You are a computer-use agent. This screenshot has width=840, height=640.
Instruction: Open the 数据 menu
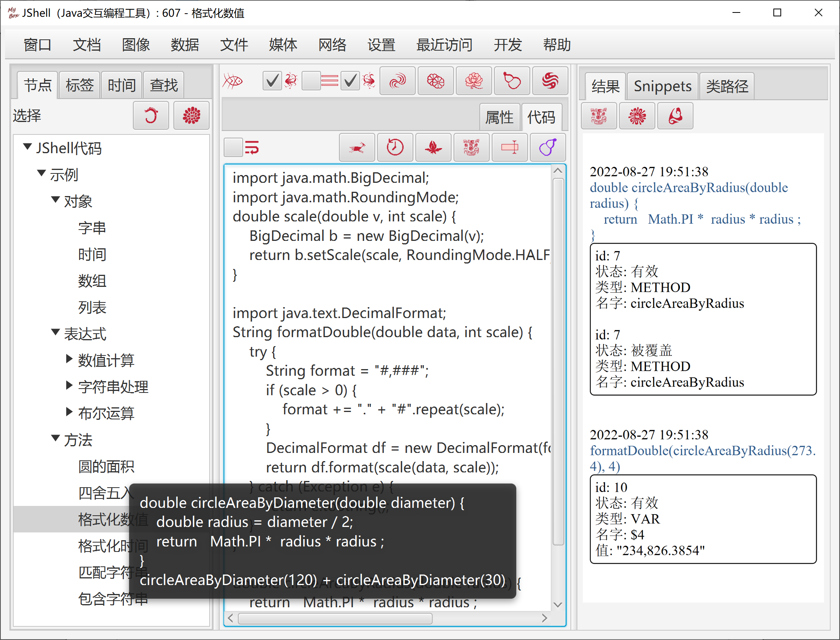click(x=185, y=45)
